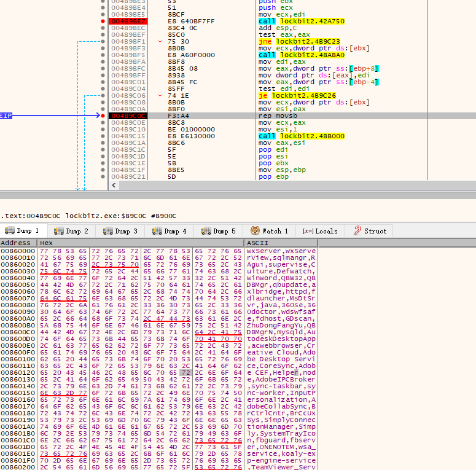Click the Address column header in dump
This screenshot has width=476, height=470.
pos(15,243)
